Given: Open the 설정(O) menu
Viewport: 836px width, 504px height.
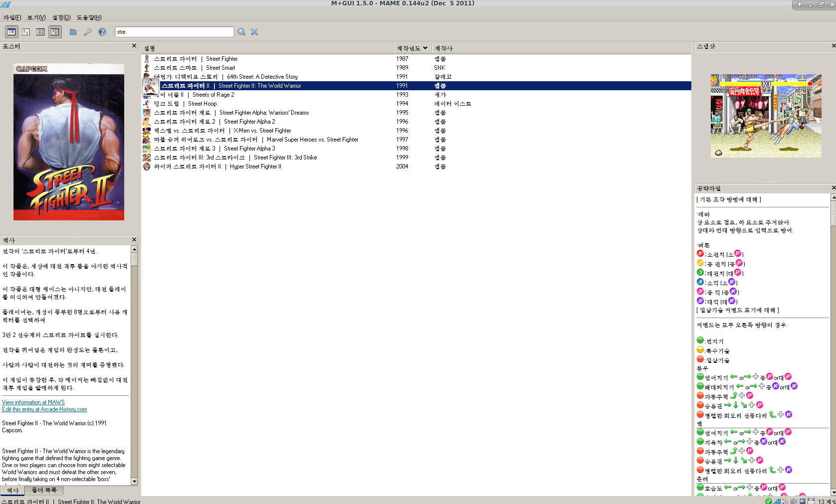Looking at the screenshot, I should pyautogui.click(x=61, y=17).
